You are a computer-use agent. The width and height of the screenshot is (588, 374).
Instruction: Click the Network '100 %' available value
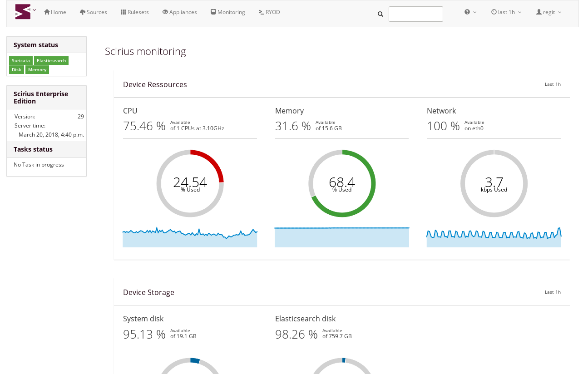tap(443, 126)
